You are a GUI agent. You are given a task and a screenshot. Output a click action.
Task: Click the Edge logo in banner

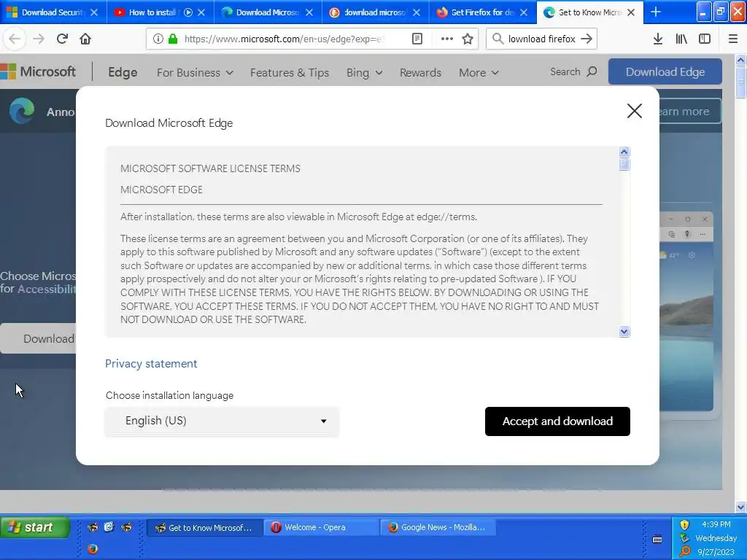pyautogui.click(x=22, y=111)
